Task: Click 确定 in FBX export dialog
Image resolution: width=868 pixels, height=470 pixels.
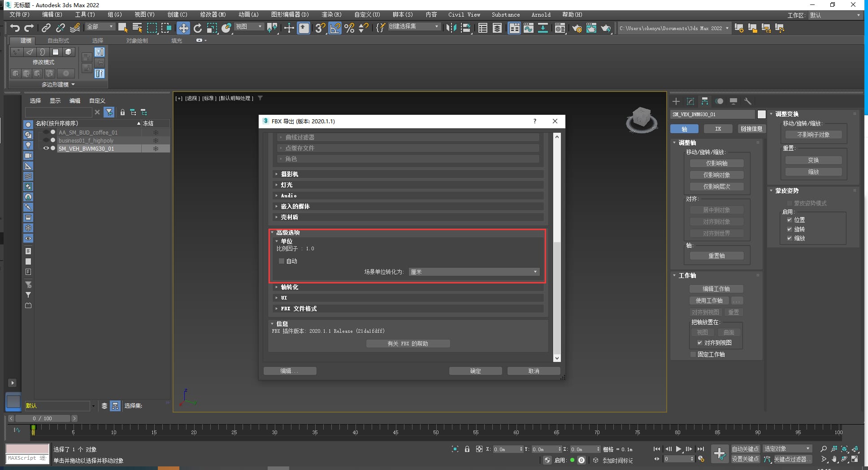Action: [475, 371]
